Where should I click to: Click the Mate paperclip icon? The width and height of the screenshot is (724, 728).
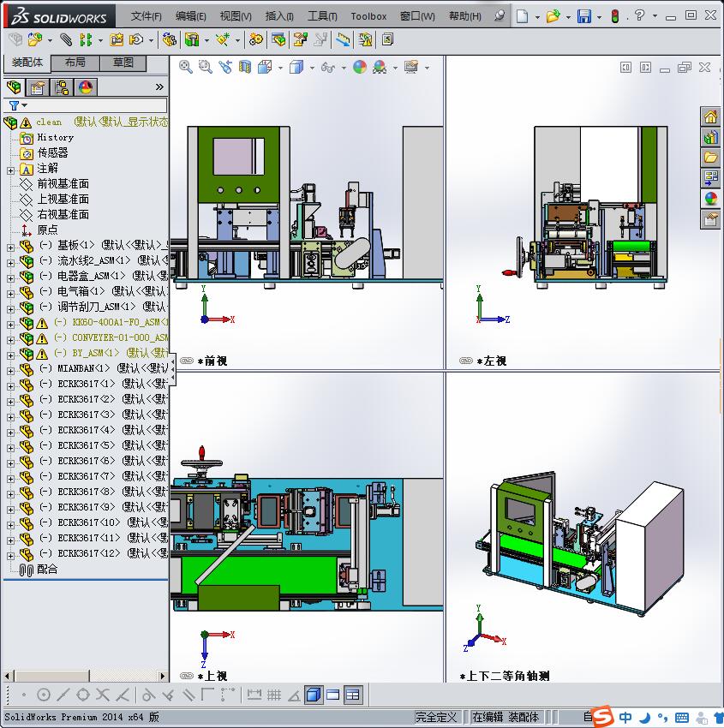coord(67,40)
